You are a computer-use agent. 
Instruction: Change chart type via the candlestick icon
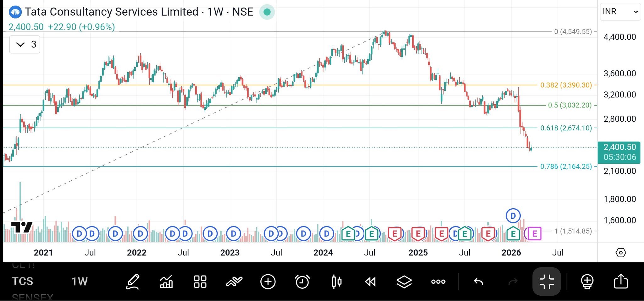(336, 282)
